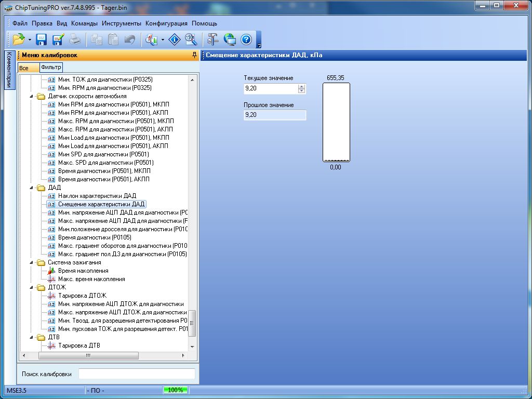
Task: Open the dropdown arrow beside chart icon
Action: (x=163, y=39)
